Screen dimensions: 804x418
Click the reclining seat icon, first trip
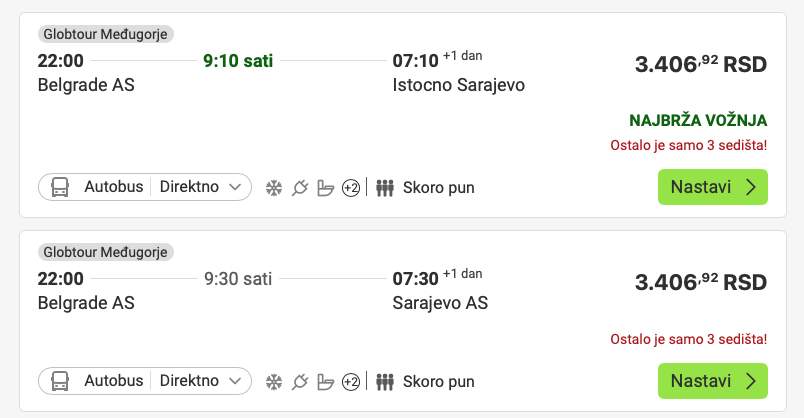(x=324, y=187)
